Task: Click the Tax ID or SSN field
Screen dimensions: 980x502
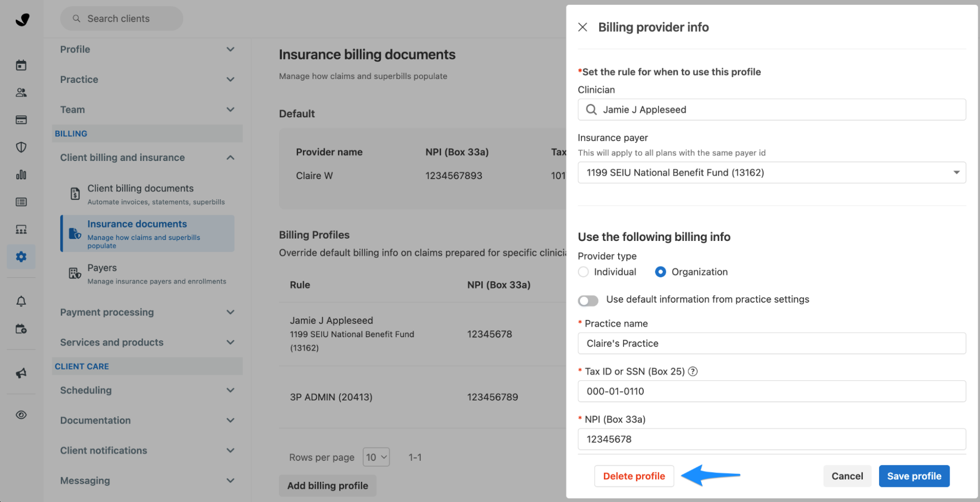Action: point(772,392)
